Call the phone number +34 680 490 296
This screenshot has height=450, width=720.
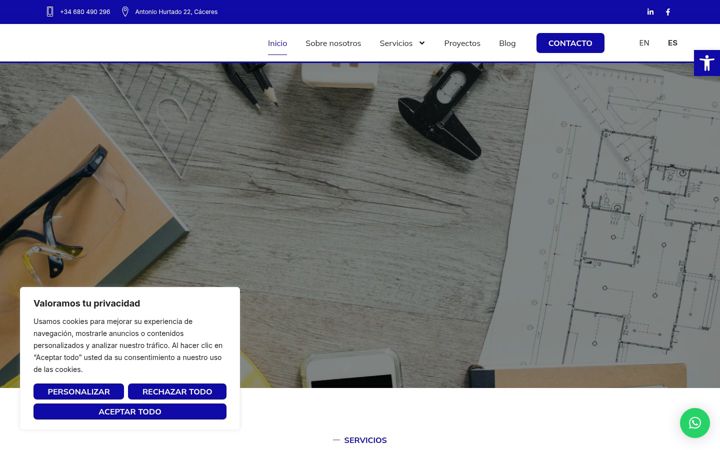[85, 12]
